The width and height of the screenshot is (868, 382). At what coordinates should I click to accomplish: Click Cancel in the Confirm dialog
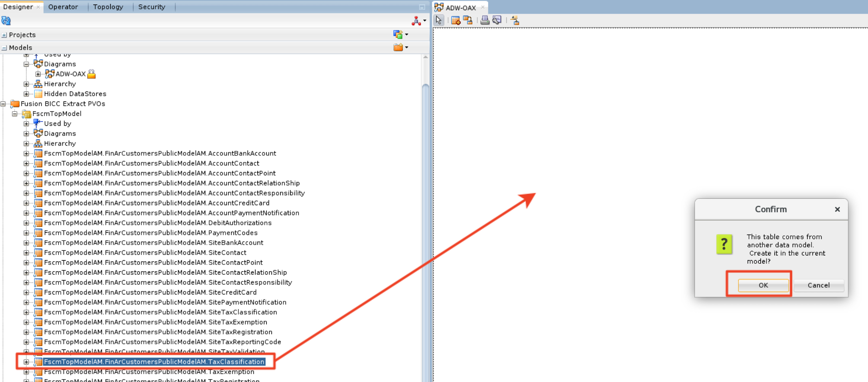coord(819,285)
